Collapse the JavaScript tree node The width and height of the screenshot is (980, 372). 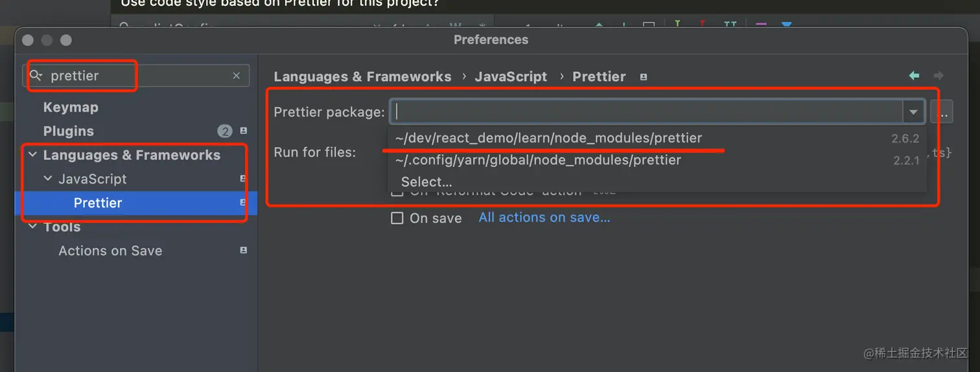(x=48, y=179)
